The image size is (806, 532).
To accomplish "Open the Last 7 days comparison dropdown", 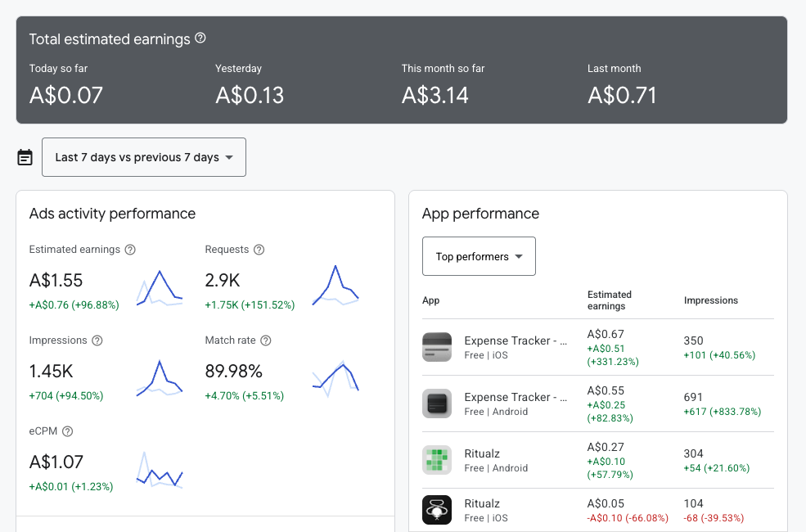I will pyautogui.click(x=144, y=157).
